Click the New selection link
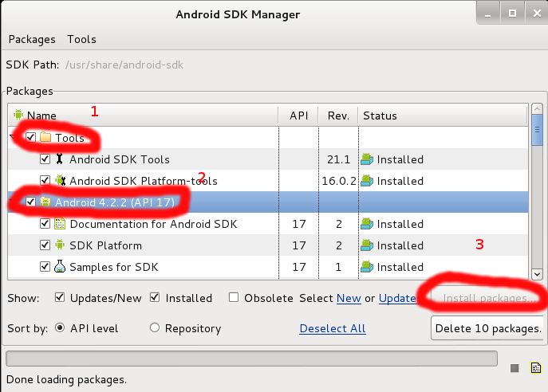548x392 pixels. click(349, 299)
